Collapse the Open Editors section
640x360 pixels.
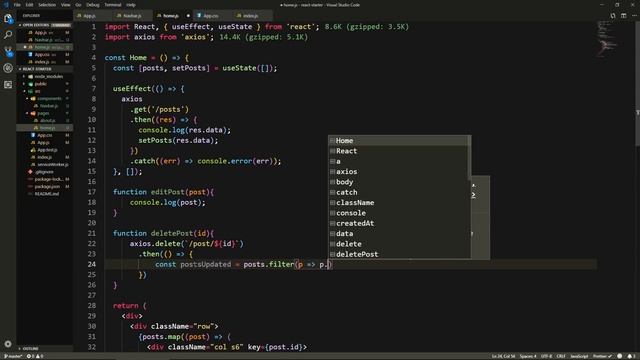(44, 25)
